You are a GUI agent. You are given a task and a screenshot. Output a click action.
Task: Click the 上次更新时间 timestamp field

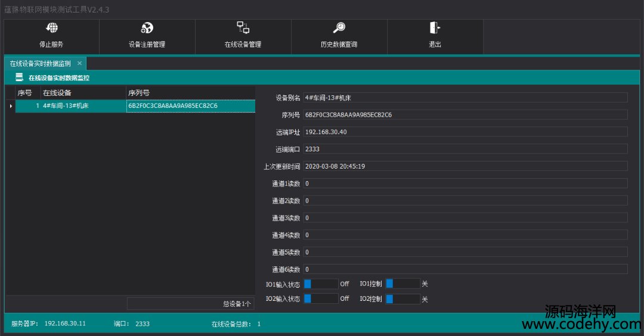tap(465, 166)
